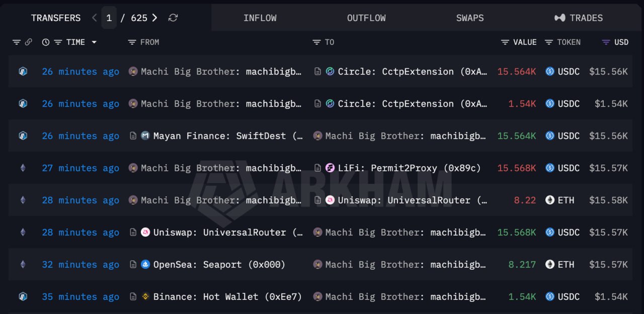Open the VALUE column filter
Viewport: 644px width, 314px height.
tap(505, 42)
